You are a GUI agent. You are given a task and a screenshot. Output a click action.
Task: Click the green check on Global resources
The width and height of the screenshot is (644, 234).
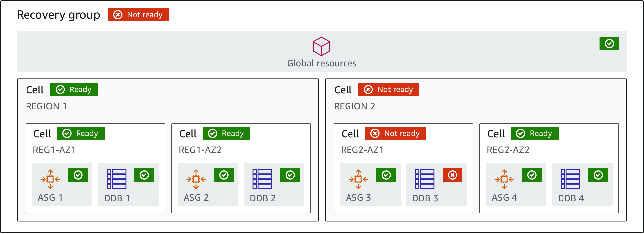click(609, 44)
